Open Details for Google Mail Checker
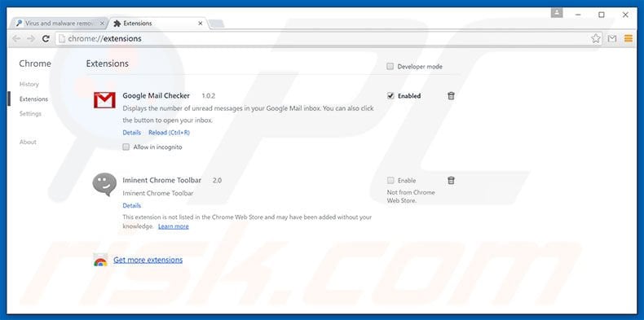 coord(132,133)
